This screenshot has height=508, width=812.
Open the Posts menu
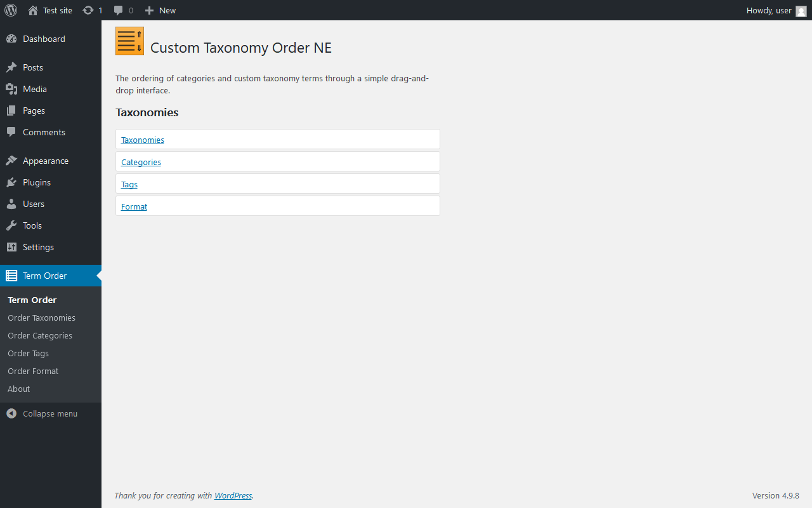tap(33, 67)
